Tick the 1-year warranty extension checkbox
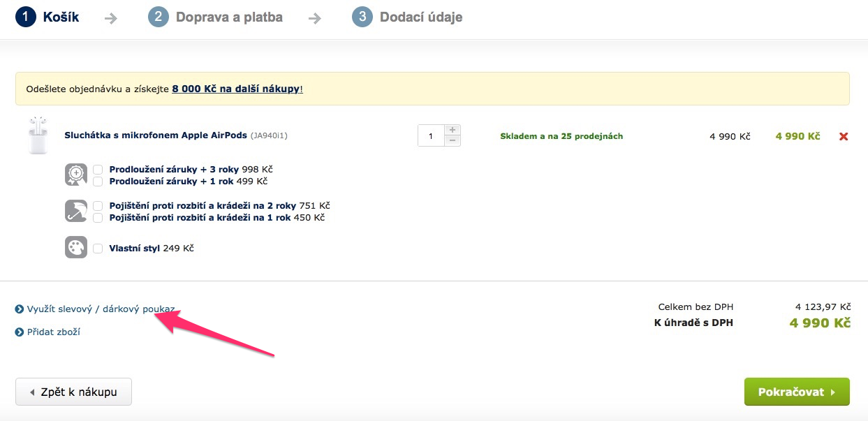 (98, 182)
